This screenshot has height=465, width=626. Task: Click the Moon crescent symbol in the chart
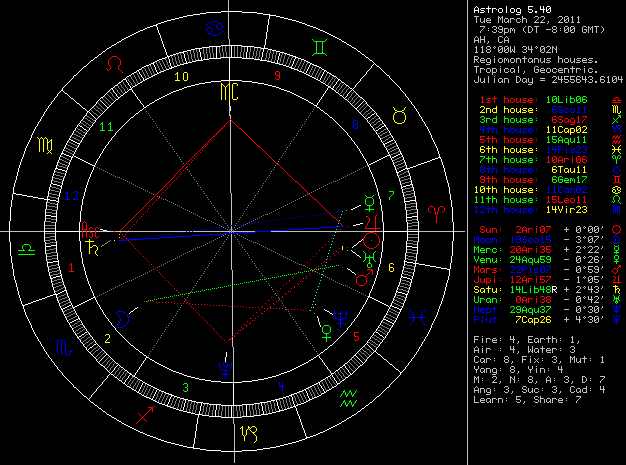pyautogui.click(x=122, y=317)
